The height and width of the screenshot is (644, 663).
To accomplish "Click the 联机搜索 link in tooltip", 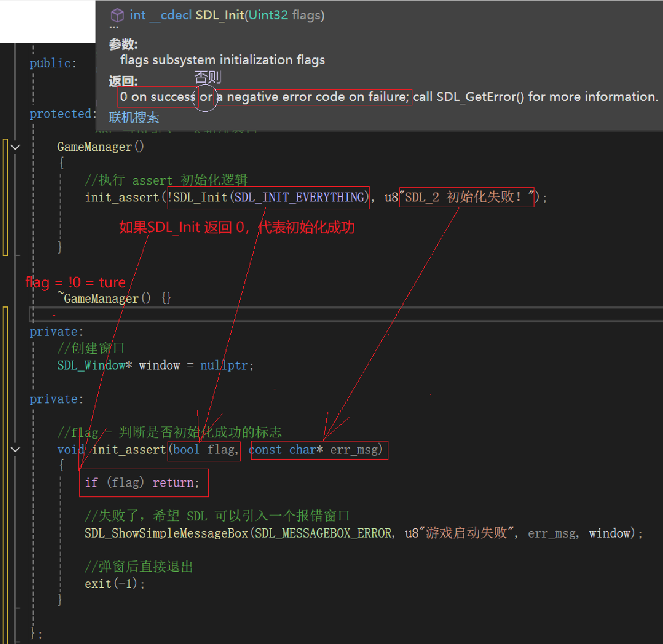I will click(134, 117).
